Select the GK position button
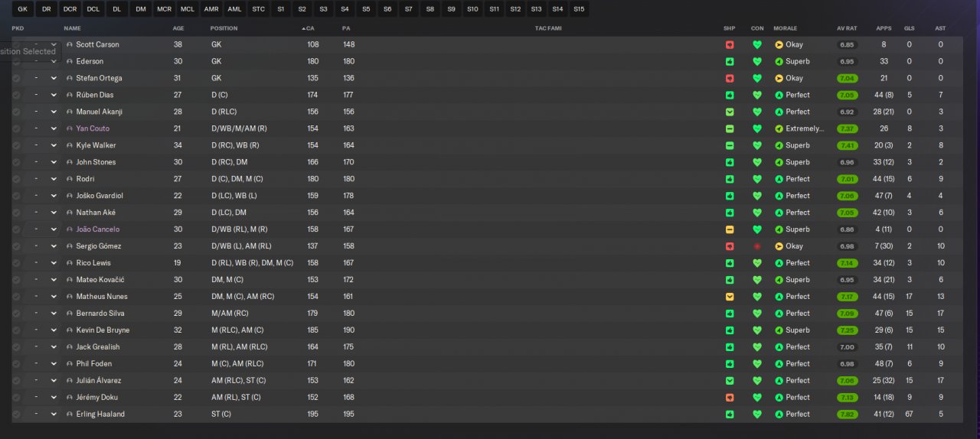 coord(22,9)
